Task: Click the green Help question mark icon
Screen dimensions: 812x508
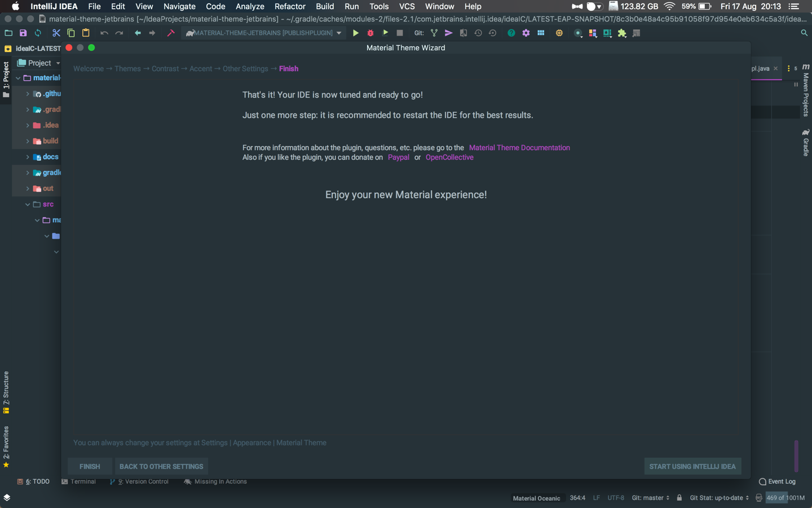Action: click(511, 33)
